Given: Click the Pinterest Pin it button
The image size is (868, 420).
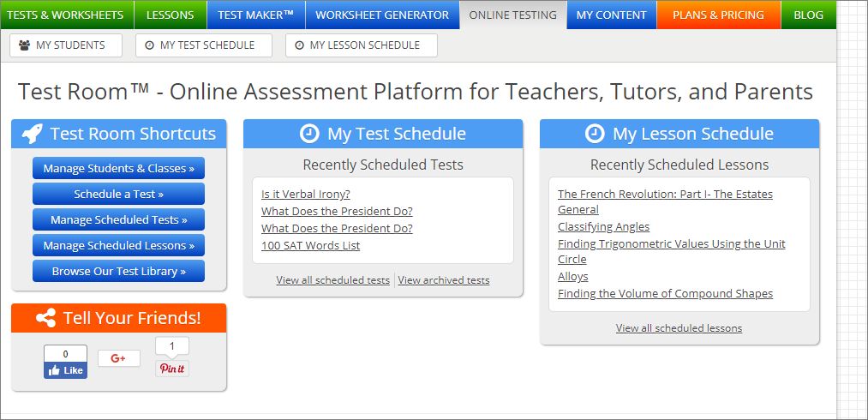Looking at the screenshot, I should point(172,369).
